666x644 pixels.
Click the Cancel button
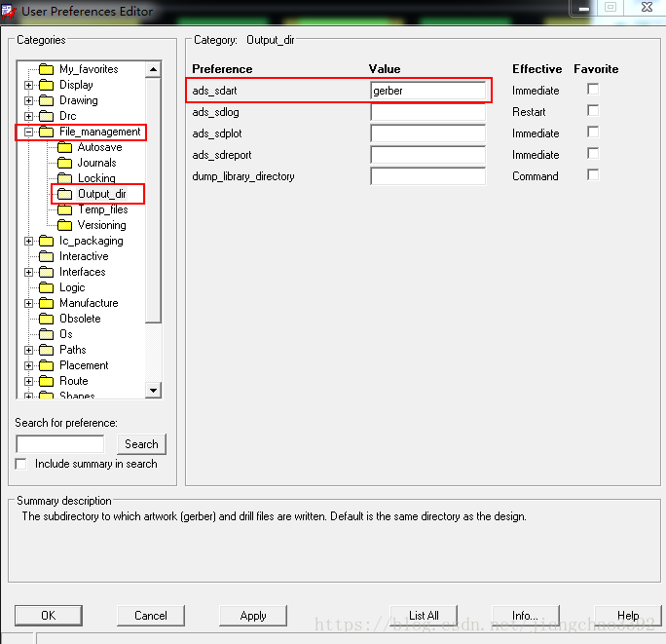[x=151, y=616]
